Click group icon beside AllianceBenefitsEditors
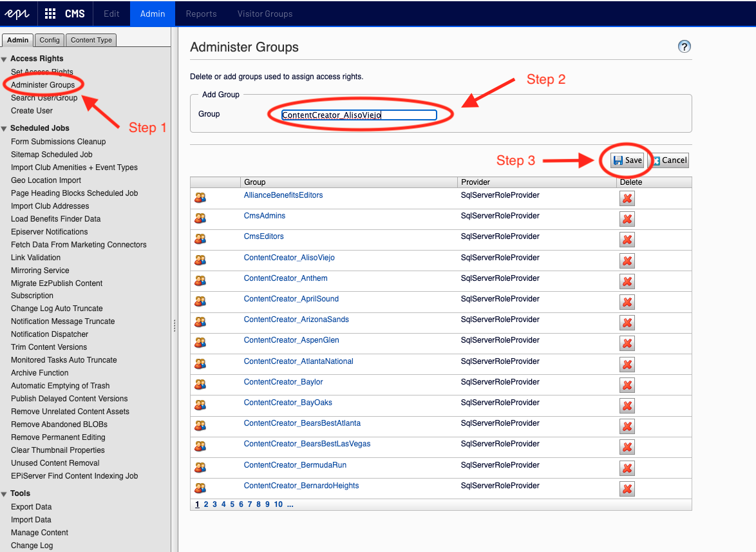Image resolution: width=756 pixels, height=552 pixels. (x=200, y=198)
